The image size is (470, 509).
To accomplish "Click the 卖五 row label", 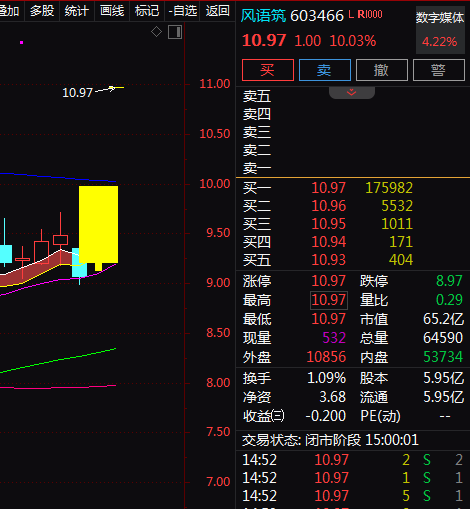I will tap(257, 96).
